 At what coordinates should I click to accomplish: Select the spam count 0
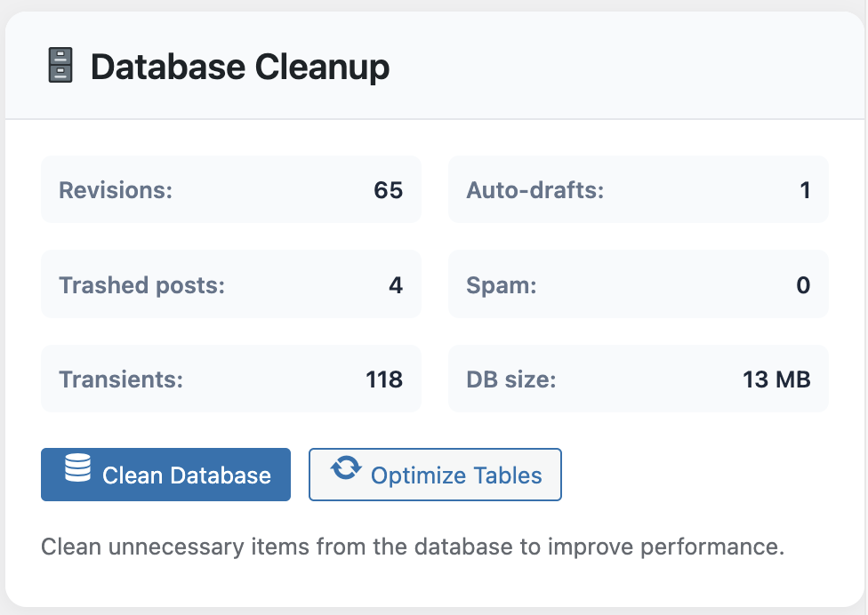[x=803, y=285]
